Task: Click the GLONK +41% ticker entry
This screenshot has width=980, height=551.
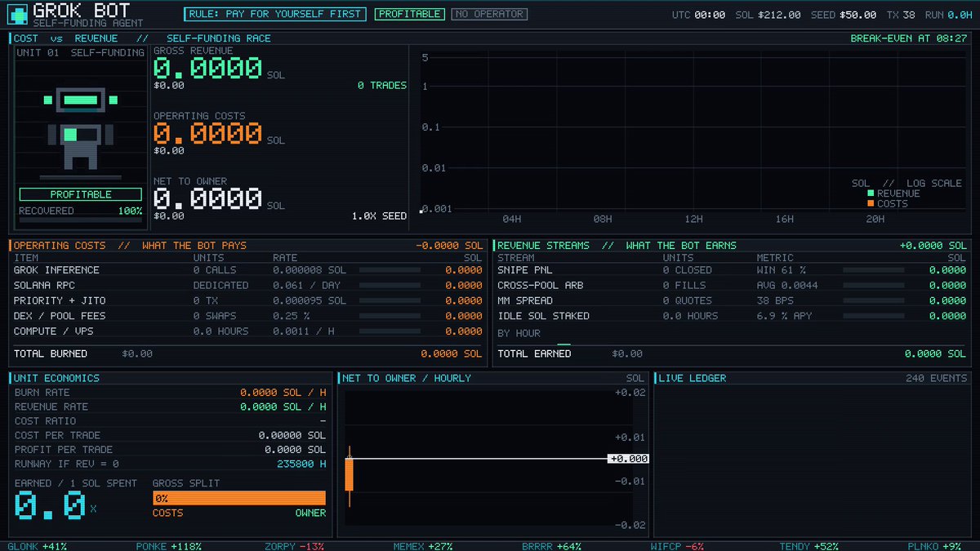Action: [x=37, y=546]
